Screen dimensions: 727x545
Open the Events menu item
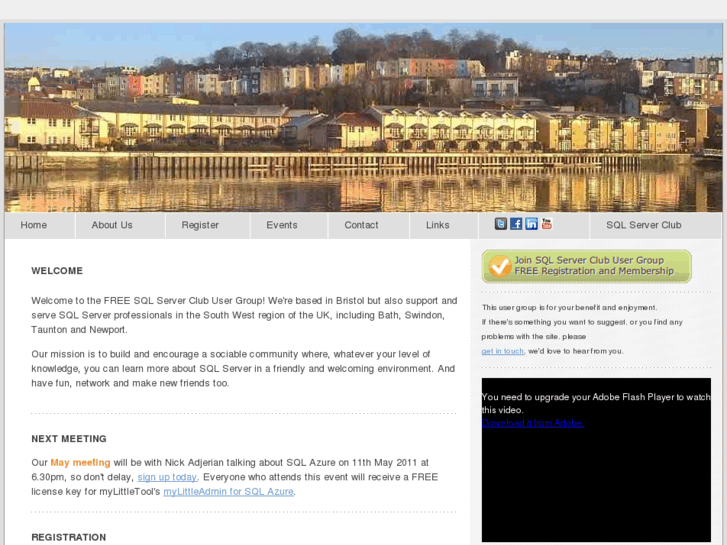click(x=281, y=225)
